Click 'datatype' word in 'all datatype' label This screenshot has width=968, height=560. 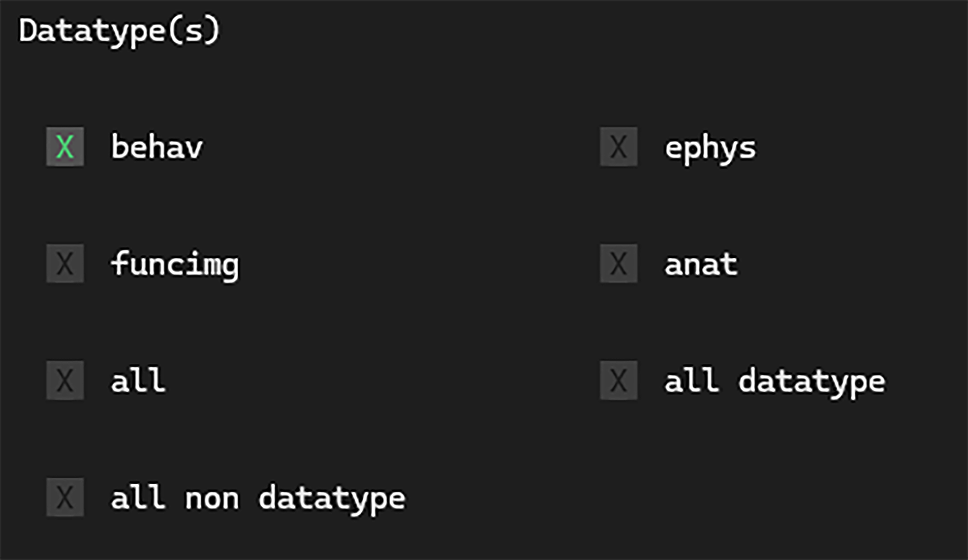812,382
